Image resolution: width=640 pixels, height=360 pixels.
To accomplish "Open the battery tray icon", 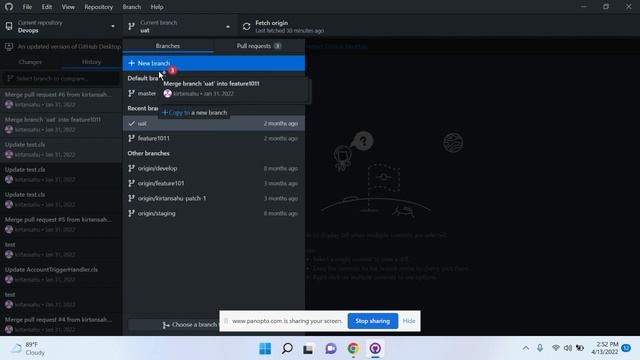I will coord(580,348).
